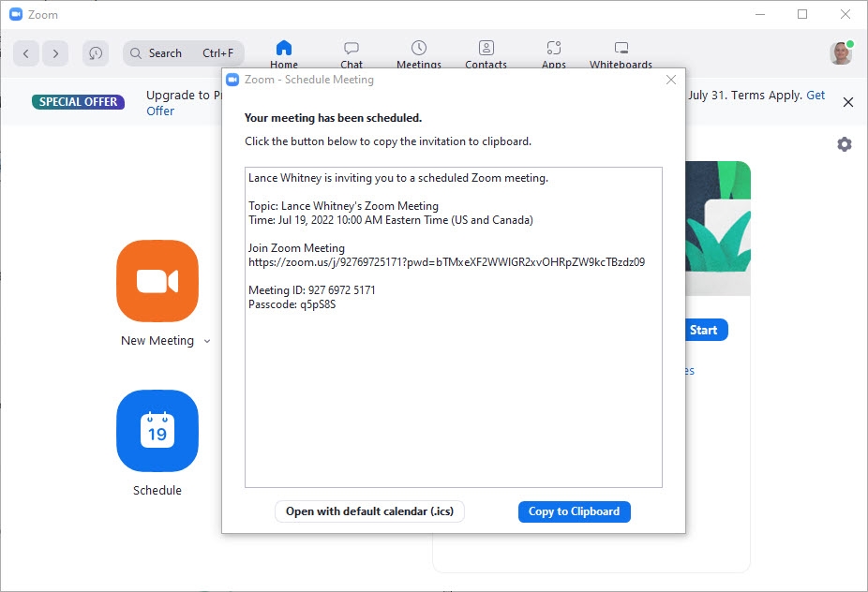Expand the New Meeting dropdown arrow
Viewport: 868px width, 592px height.
207,341
